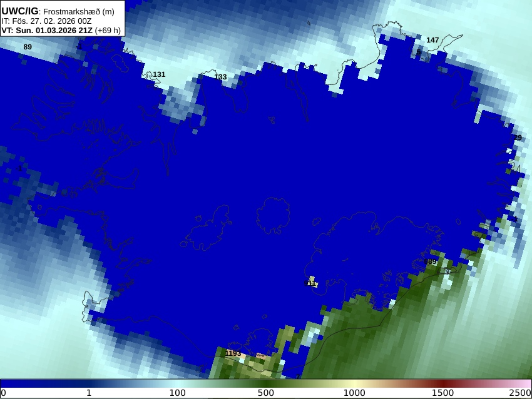The height and width of the screenshot is (399, 532).
Task: Click the valid time line 'VT: Sun. 01.03.2026 21Z'
Action: 47,31
